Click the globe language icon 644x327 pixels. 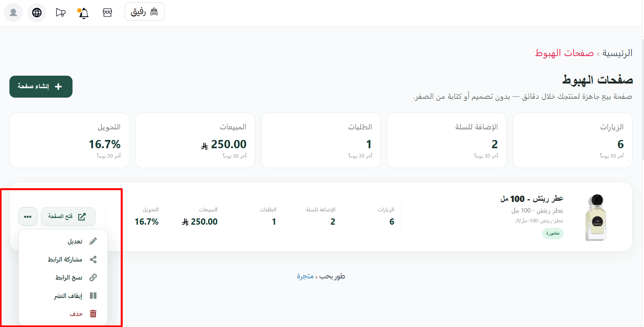37,13
